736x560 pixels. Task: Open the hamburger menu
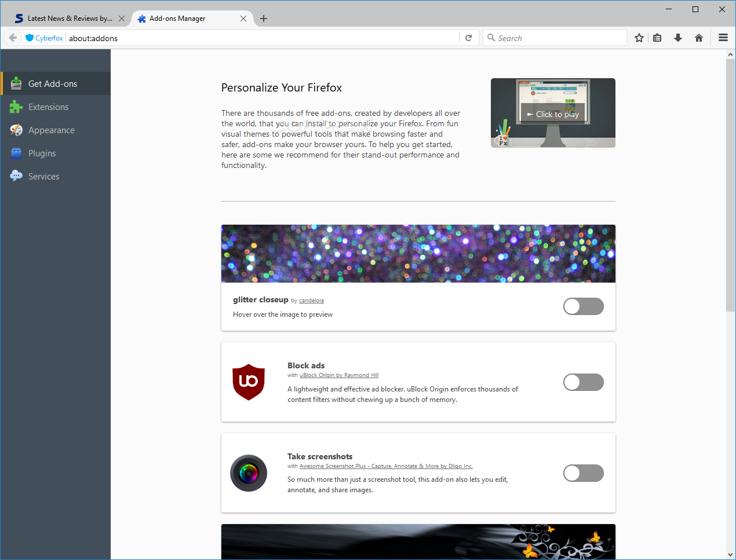click(723, 38)
